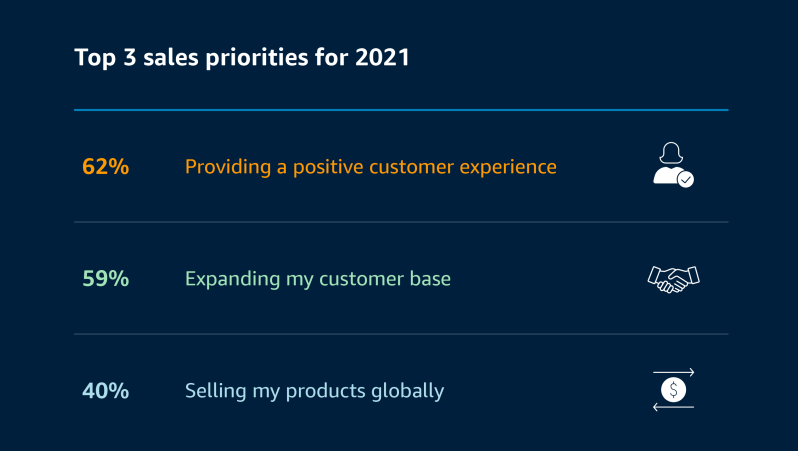The image size is (798, 451).
Task: Select "Expanding my customer base" text
Action: [318, 279]
